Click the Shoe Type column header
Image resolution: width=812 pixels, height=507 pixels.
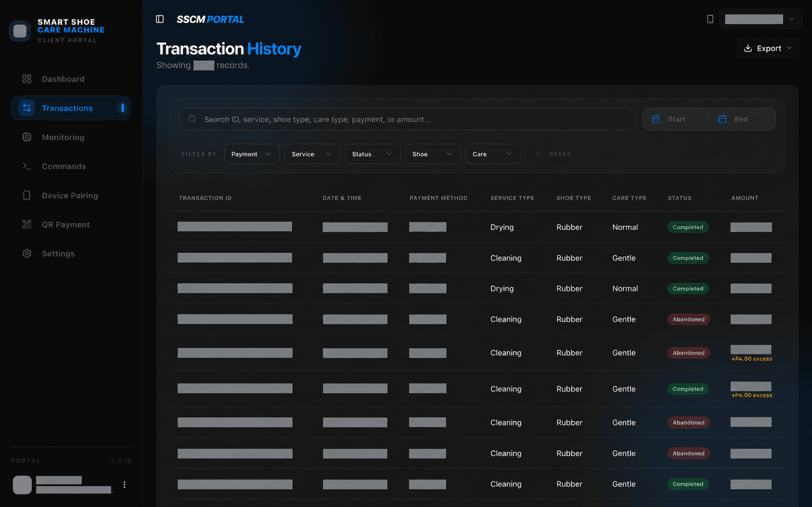point(574,198)
